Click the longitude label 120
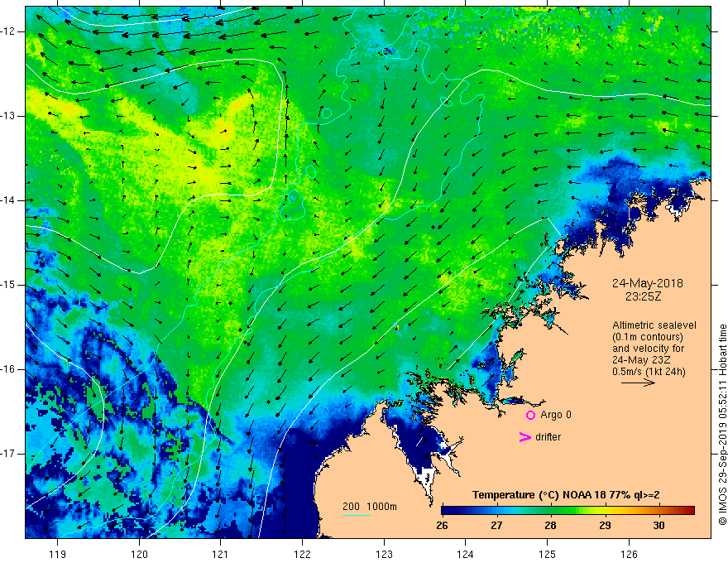 coord(139,554)
